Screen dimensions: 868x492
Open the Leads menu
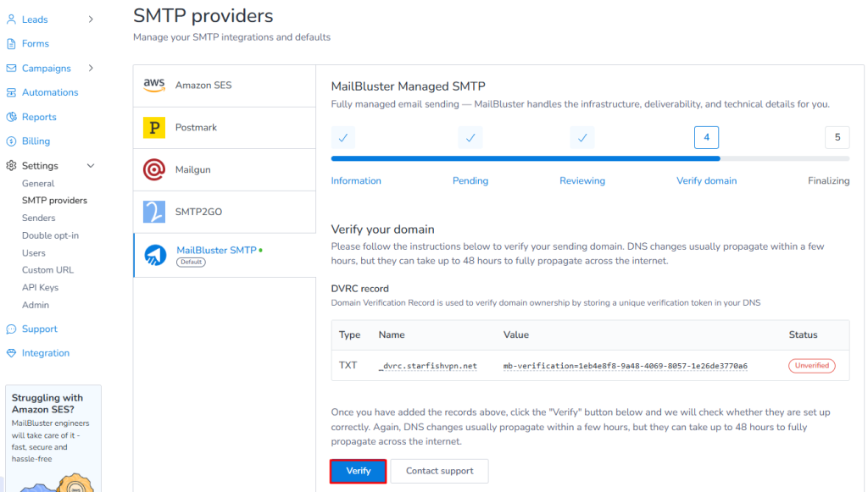(35, 19)
